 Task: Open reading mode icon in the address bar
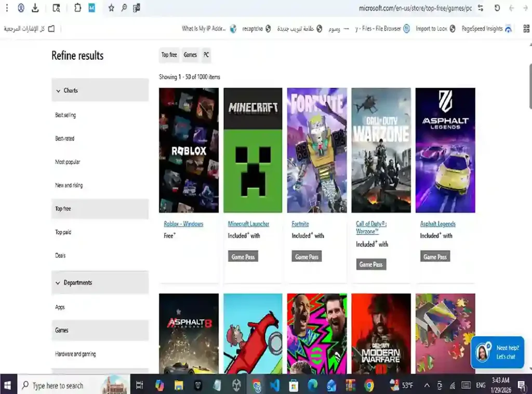[x=56, y=8]
